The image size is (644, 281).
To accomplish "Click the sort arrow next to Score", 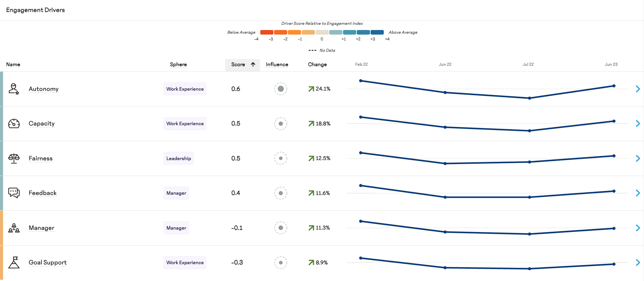I will [253, 64].
